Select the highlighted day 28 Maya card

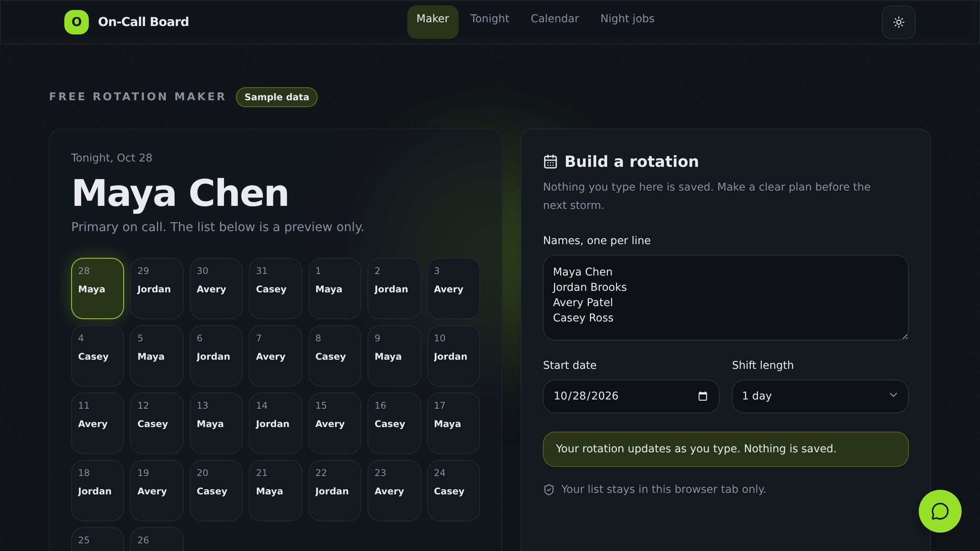coord(98,289)
